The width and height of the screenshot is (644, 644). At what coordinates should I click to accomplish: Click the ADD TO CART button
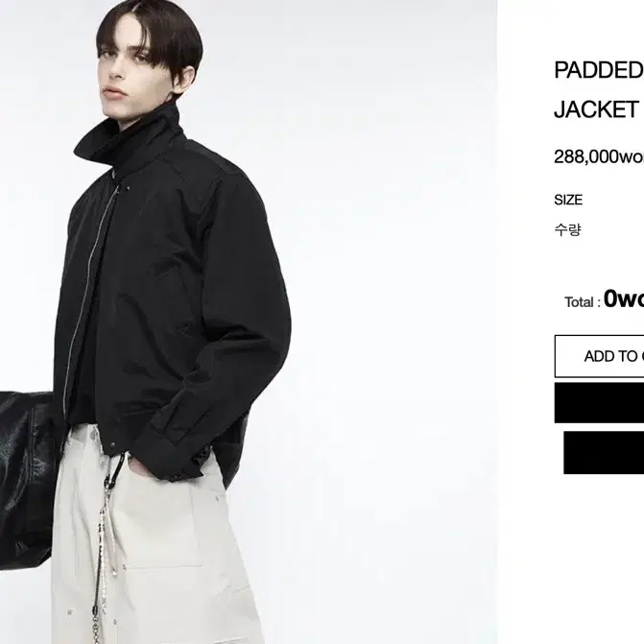pos(599,356)
